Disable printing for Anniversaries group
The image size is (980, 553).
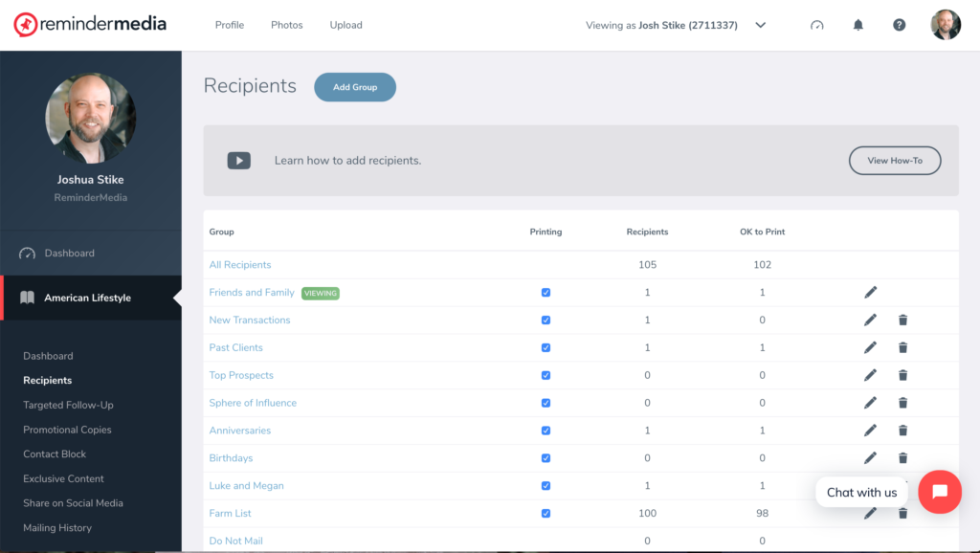coord(546,431)
